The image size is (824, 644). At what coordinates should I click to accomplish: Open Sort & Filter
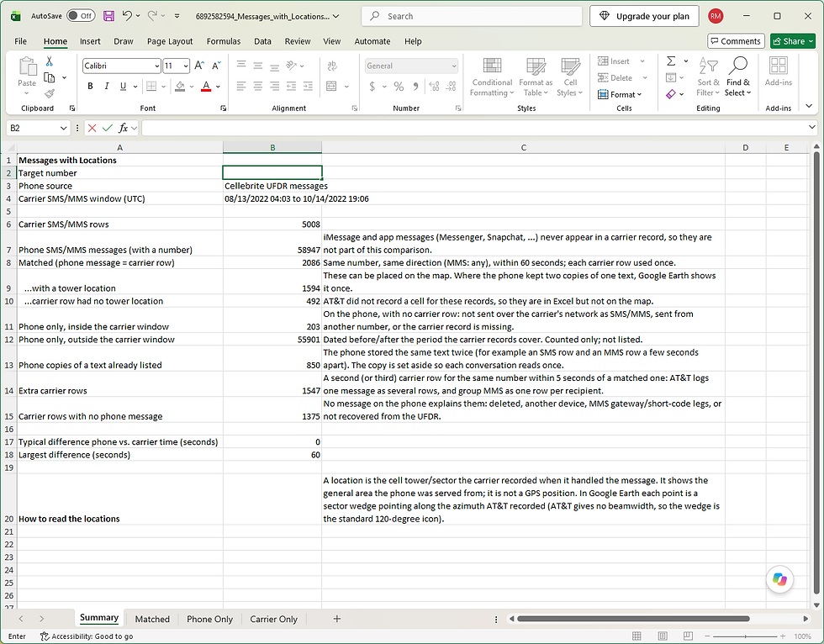point(708,77)
